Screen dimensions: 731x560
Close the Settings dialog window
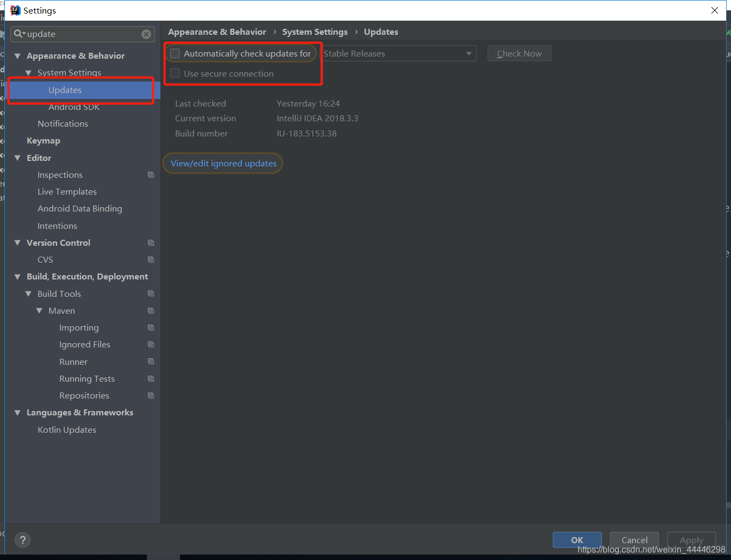tap(715, 10)
